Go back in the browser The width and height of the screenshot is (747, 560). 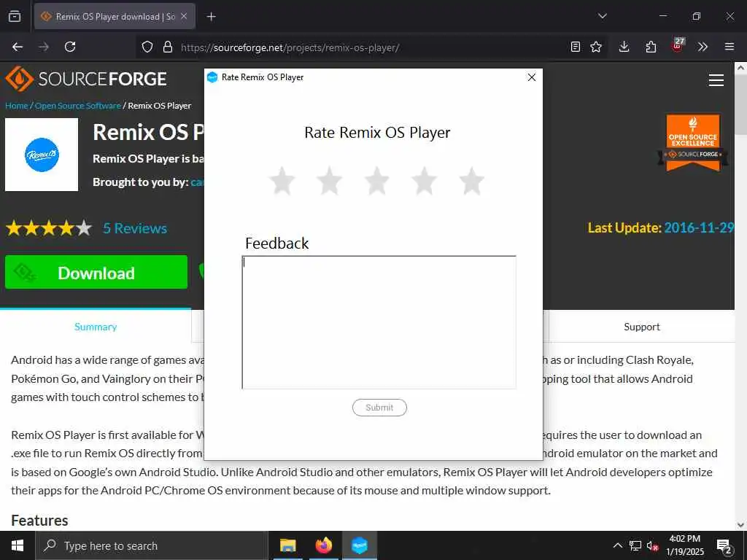pyautogui.click(x=18, y=47)
